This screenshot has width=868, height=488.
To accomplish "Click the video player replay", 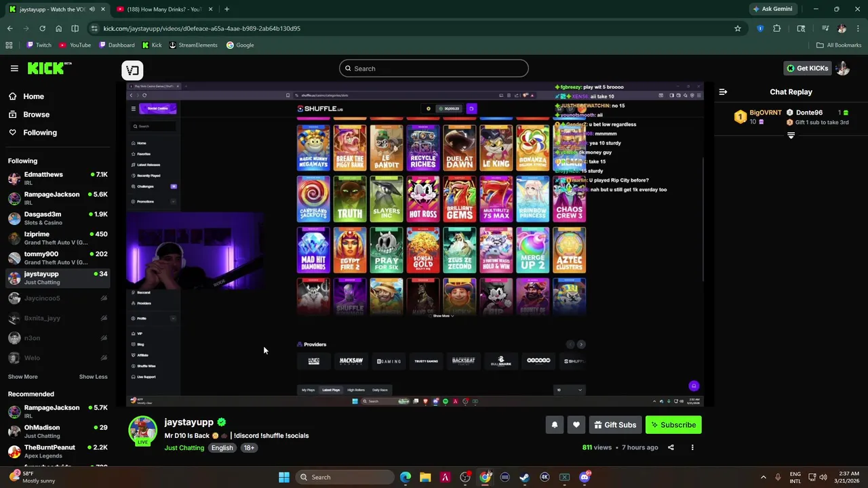I will (x=414, y=244).
